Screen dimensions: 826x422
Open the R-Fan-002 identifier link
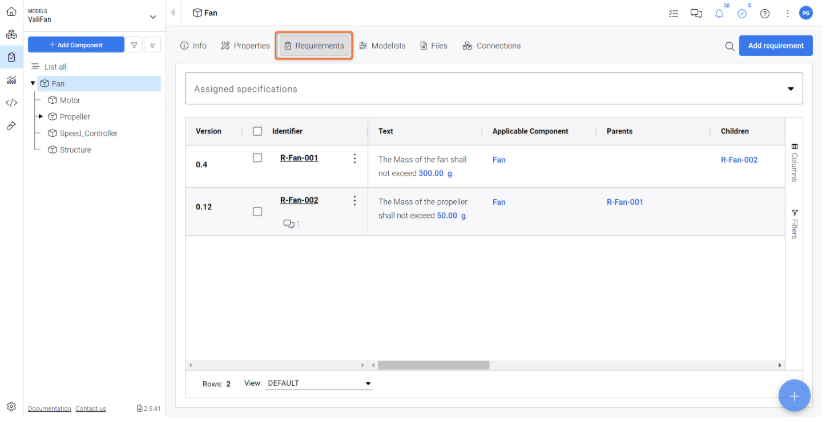pos(299,200)
